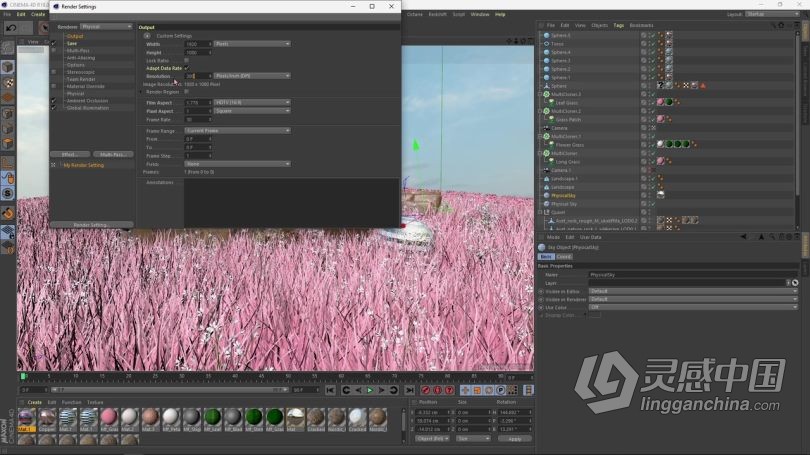Open the Texture menu in Material Manager
The height and width of the screenshot is (455, 810).
pyautogui.click(x=95, y=402)
